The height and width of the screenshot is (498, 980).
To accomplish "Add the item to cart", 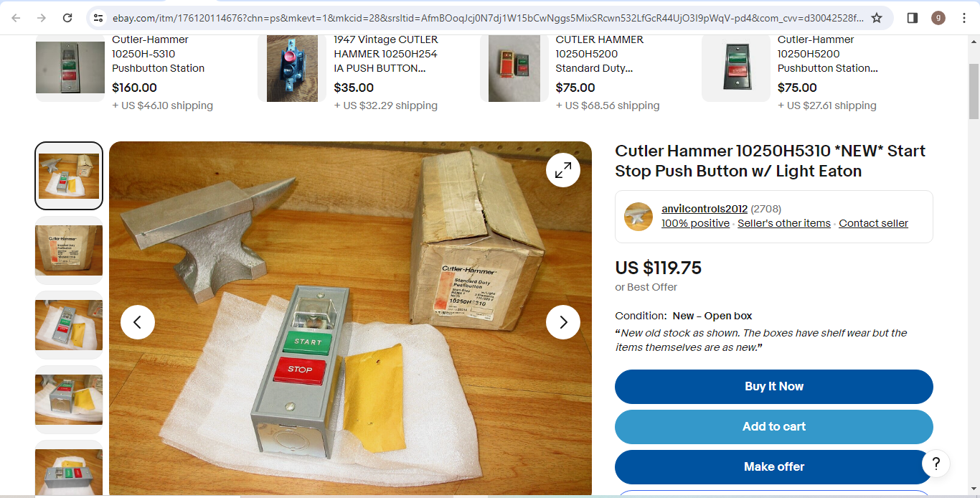I will (774, 427).
